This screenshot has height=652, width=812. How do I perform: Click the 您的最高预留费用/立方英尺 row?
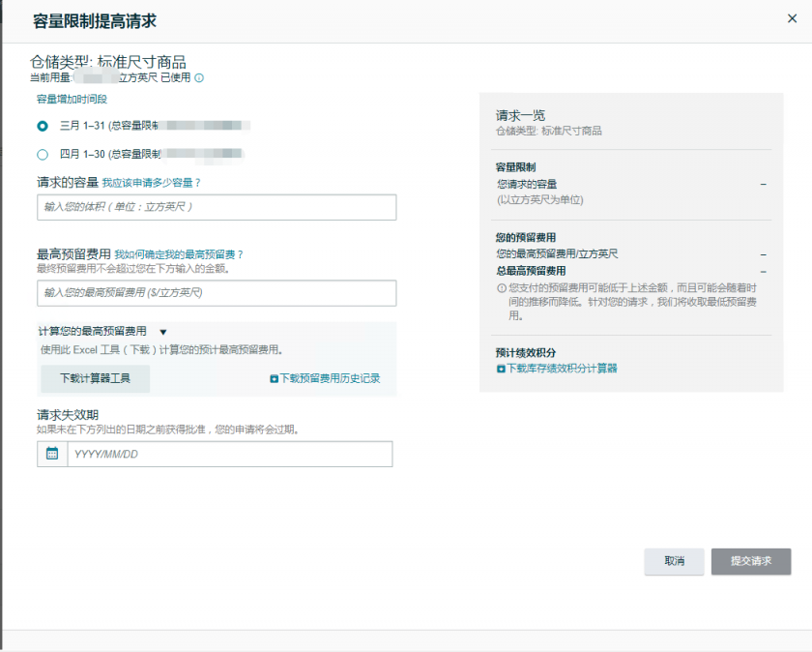(x=631, y=254)
